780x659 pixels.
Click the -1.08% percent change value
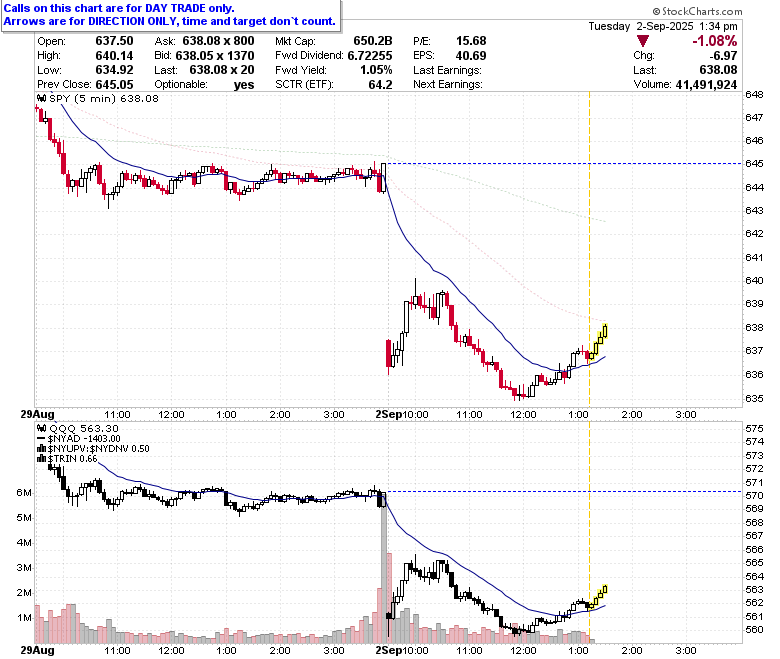[x=714, y=41]
